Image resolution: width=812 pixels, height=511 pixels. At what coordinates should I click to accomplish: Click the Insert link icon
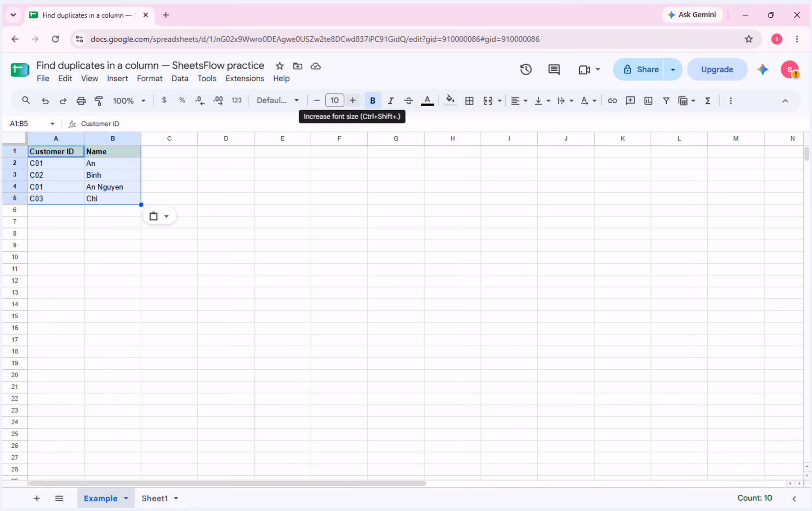pyautogui.click(x=612, y=101)
